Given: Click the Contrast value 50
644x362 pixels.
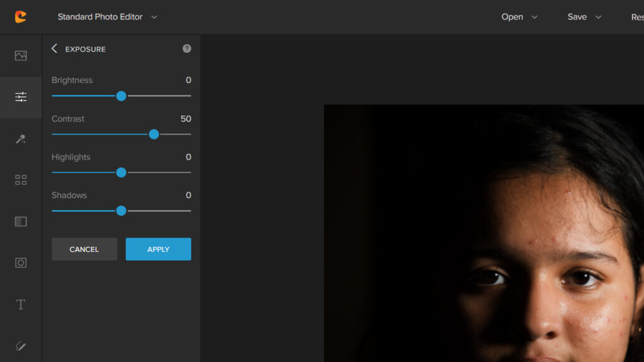Looking at the screenshot, I should tap(186, 119).
